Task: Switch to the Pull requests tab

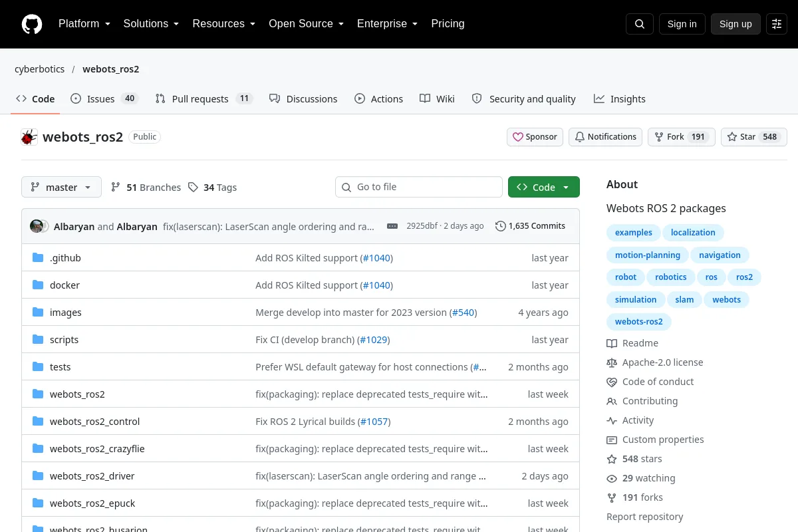Action: pyautogui.click(x=204, y=99)
